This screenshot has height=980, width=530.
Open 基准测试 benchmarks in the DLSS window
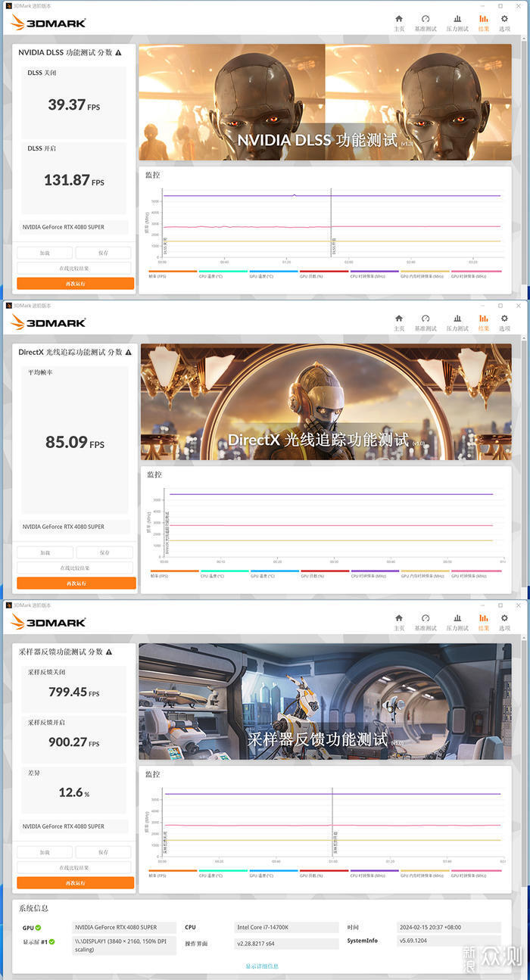[426, 23]
